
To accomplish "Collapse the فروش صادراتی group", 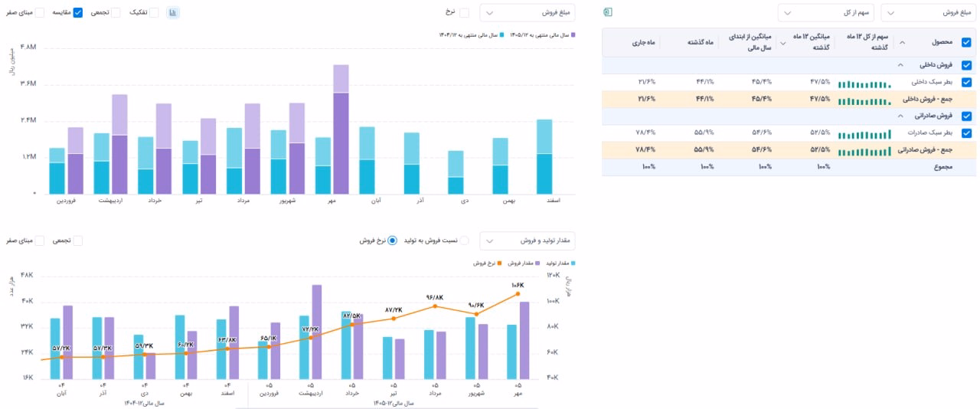I will coord(900,116).
